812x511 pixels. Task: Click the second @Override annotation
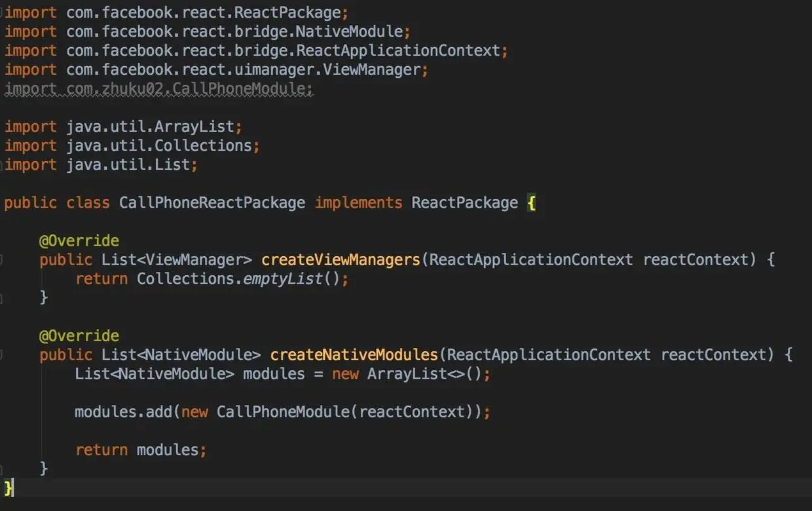click(79, 335)
